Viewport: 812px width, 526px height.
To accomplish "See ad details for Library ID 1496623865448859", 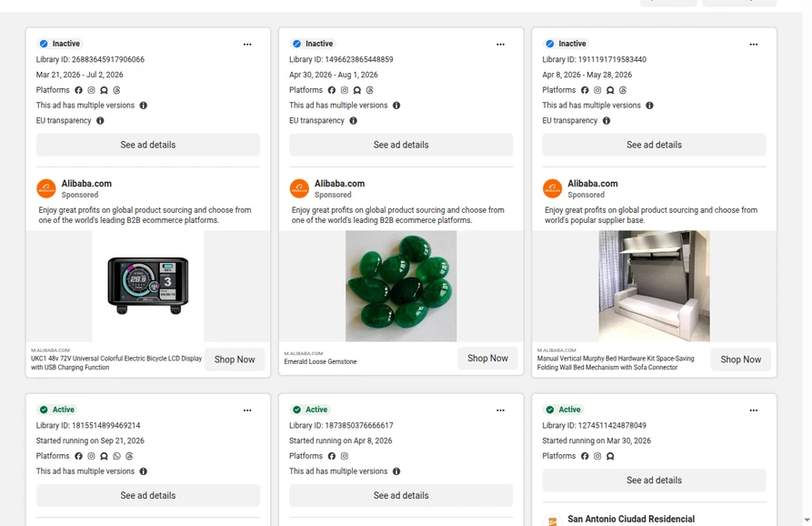I will coord(401,145).
